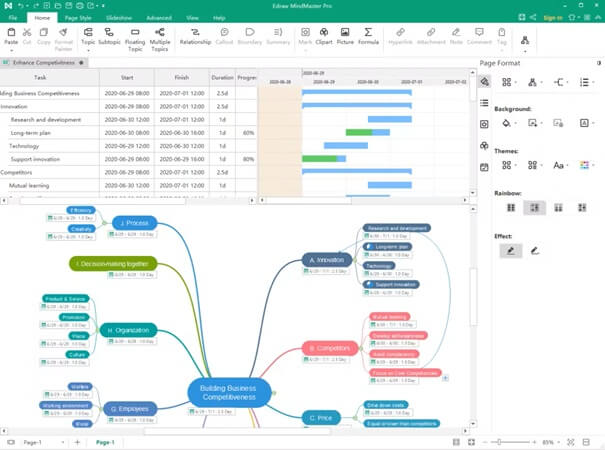Screen dimensions: 605x450
Task: Open the background image dropdown
Action: click(x=535, y=123)
